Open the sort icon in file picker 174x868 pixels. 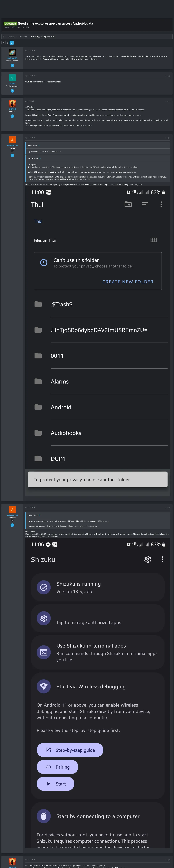[x=145, y=204]
